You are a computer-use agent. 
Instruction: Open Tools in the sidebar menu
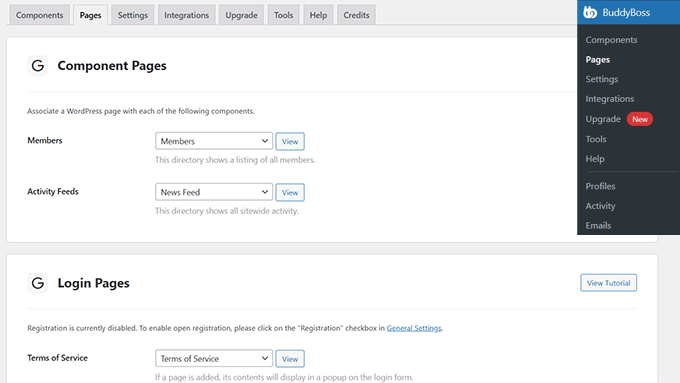(x=596, y=139)
